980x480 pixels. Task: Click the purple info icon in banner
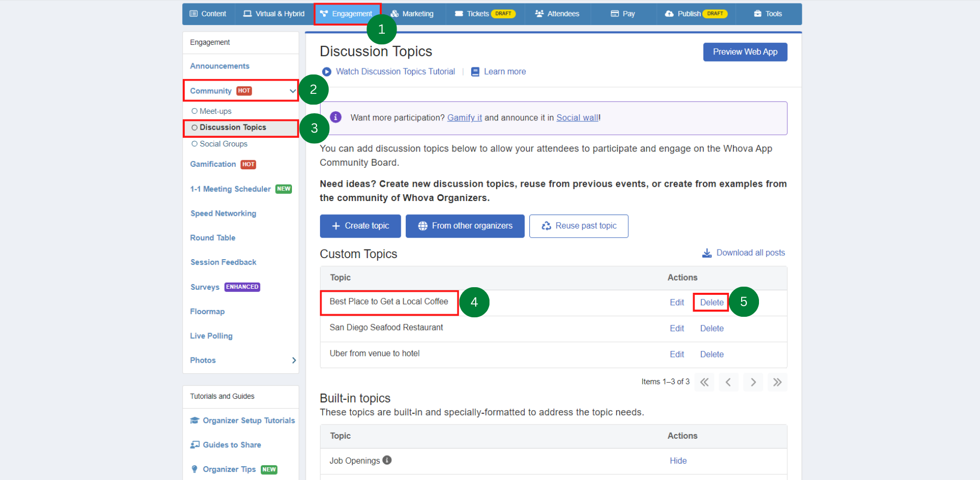[x=336, y=117]
